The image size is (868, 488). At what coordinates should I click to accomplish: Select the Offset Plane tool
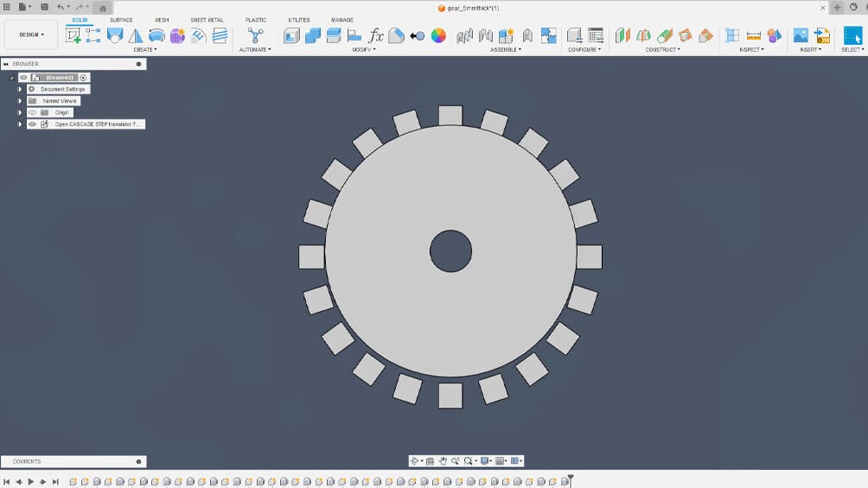pos(622,35)
